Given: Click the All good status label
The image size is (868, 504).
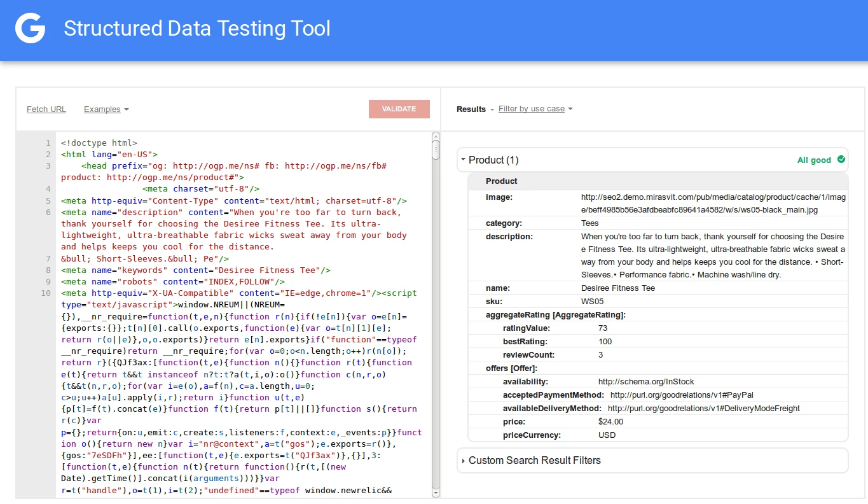Looking at the screenshot, I should pyautogui.click(x=815, y=160).
